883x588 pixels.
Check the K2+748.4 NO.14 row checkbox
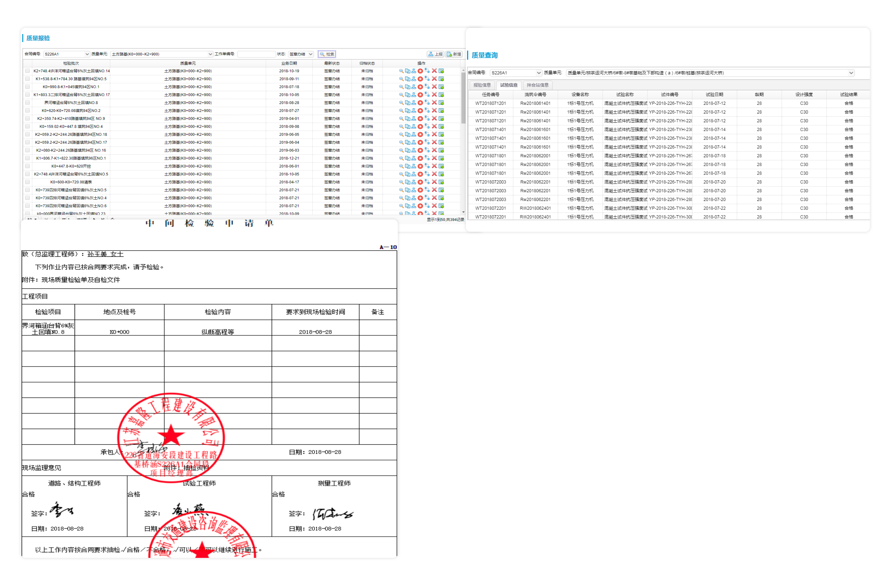(x=27, y=71)
